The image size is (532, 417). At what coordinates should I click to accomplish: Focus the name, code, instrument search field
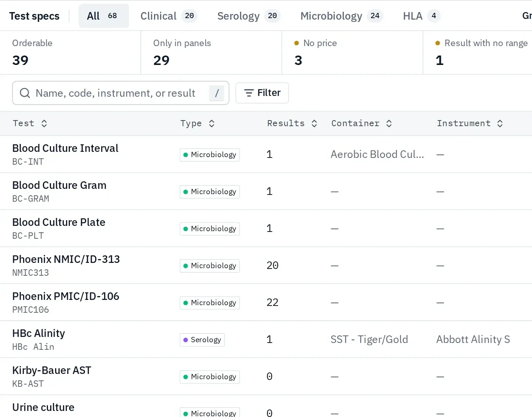tap(121, 93)
